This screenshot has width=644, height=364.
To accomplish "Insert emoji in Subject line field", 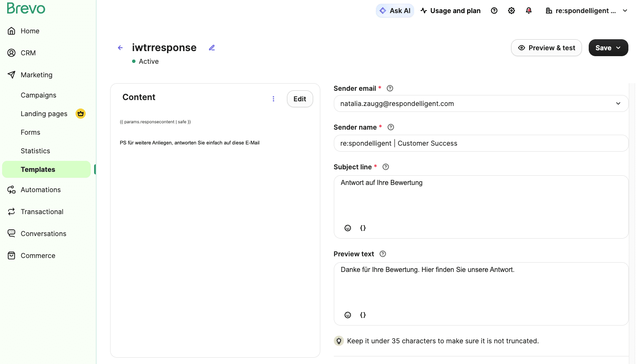I will (348, 228).
